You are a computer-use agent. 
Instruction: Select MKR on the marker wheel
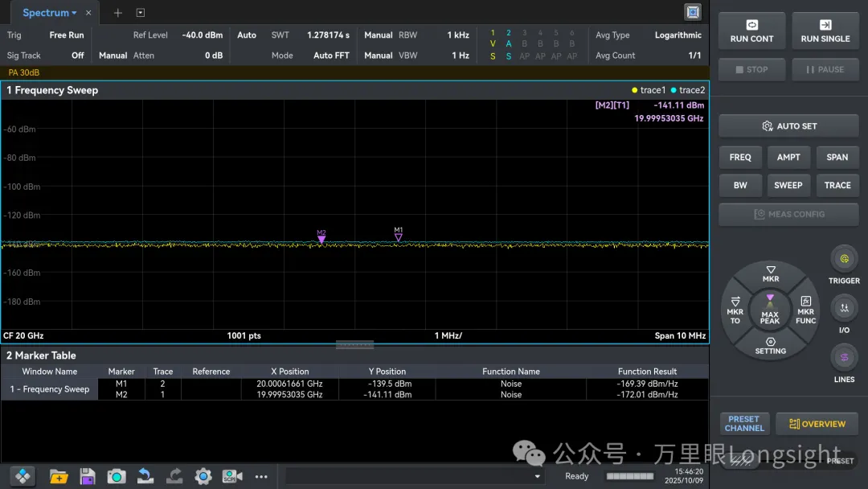pos(771,274)
